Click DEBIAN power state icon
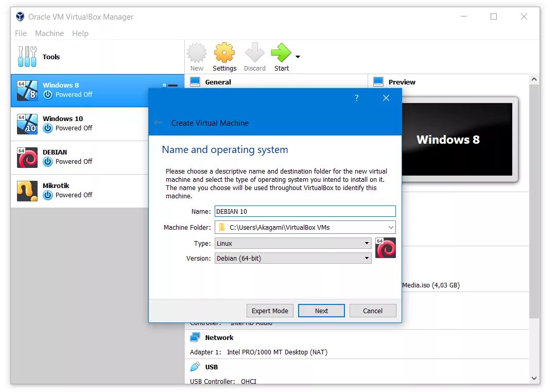555x392 pixels. coord(48,161)
